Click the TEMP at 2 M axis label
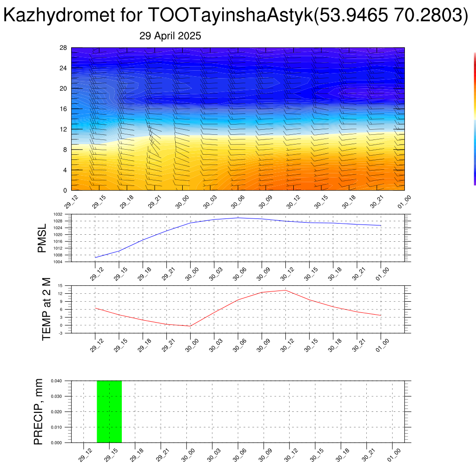476x476 pixels. coord(46,309)
